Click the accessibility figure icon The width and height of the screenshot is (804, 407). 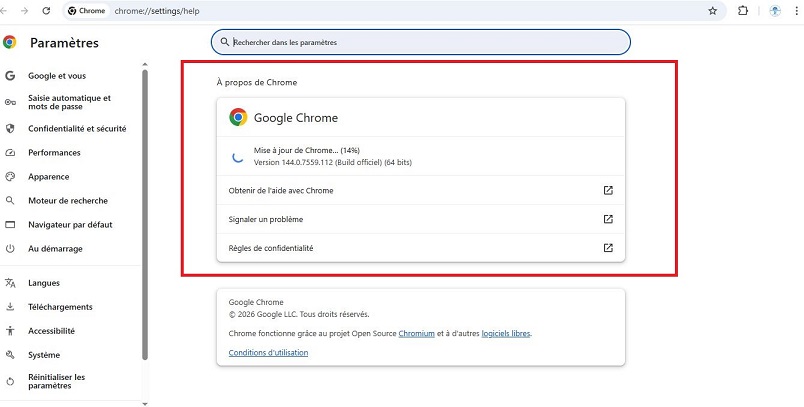tap(10, 331)
